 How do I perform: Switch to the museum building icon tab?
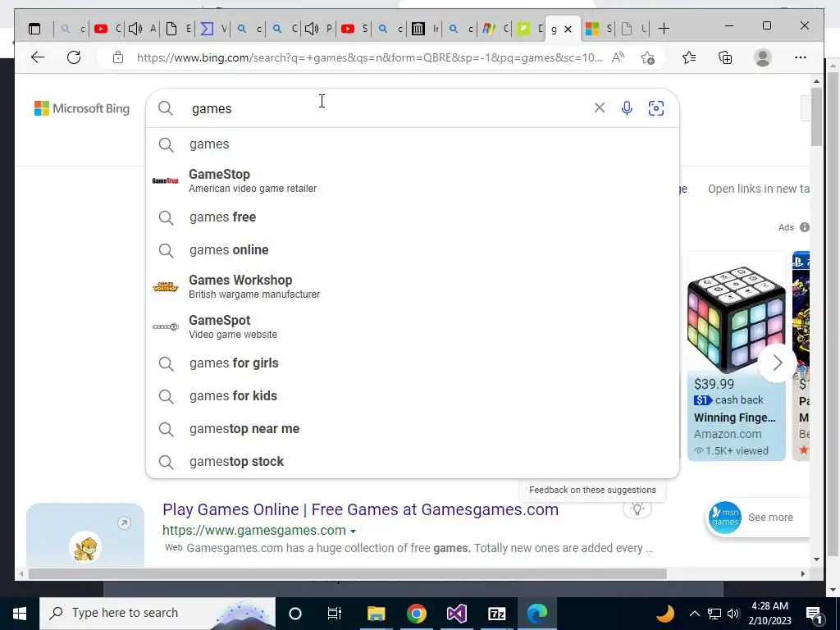click(x=426, y=29)
